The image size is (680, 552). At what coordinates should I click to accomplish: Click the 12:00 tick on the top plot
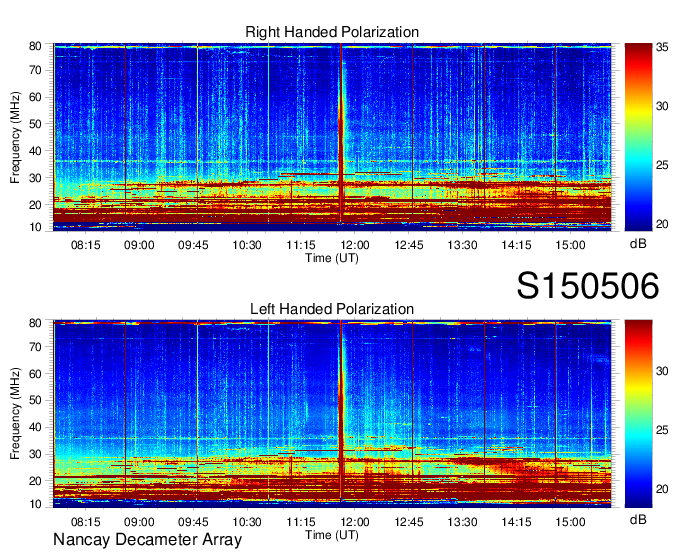point(355,245)
